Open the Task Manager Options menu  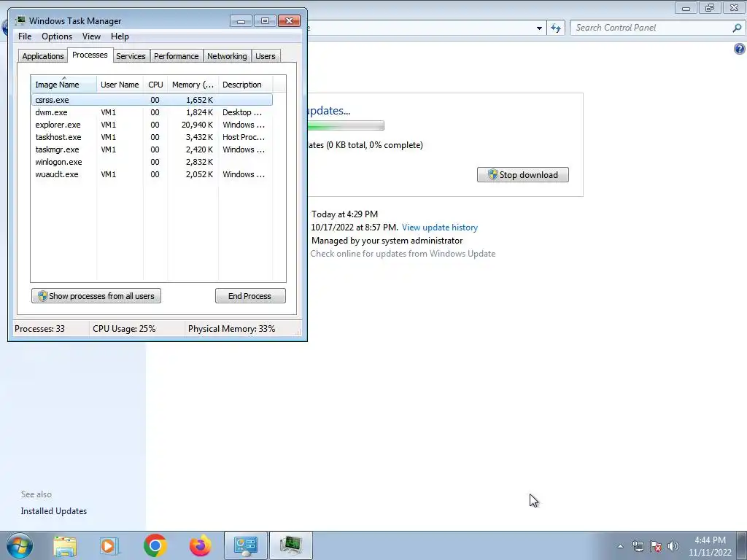pos(57,36)
